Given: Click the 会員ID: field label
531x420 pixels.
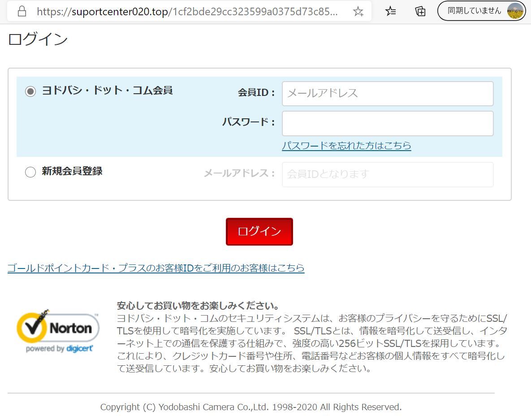Looking at the screenshot, I should click(256, 92).
